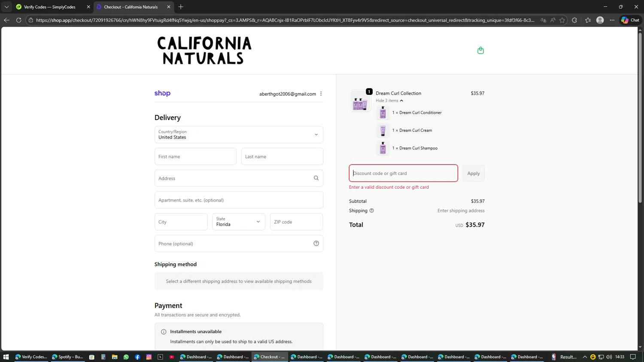This screenshot has width=644, height=362.
Task: Click Dream Curl Shampoo thumbnail
Action: coord(383,148)
